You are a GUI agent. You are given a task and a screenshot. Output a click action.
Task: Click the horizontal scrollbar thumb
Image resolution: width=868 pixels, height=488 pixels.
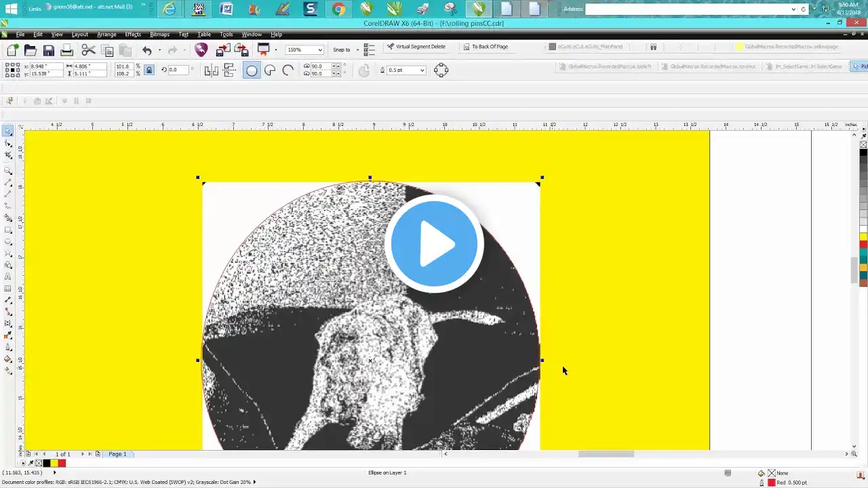tap(606, 454)
